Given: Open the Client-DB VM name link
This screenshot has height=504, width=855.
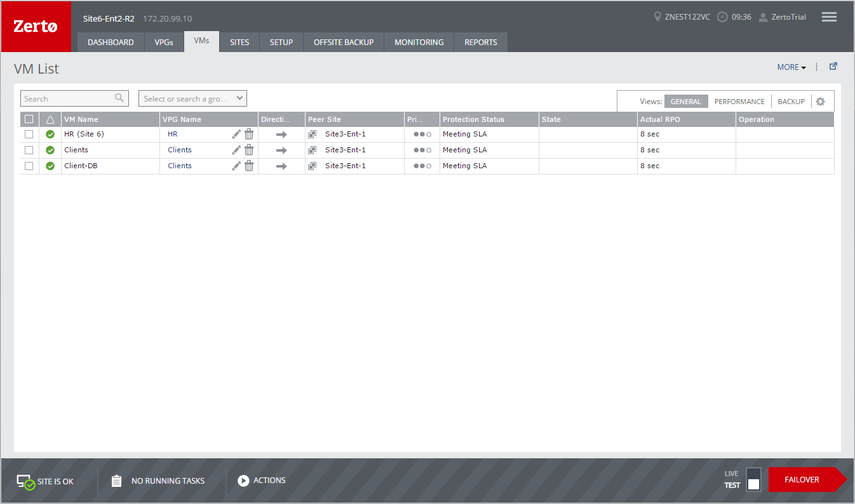Looking at the screenshot, I should click(x=81, y=166).
